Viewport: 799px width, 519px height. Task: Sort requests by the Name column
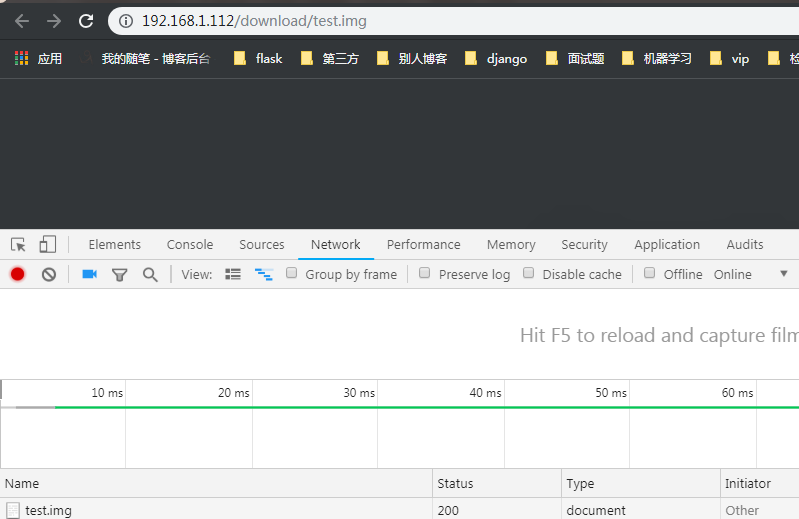pos(217,483)
